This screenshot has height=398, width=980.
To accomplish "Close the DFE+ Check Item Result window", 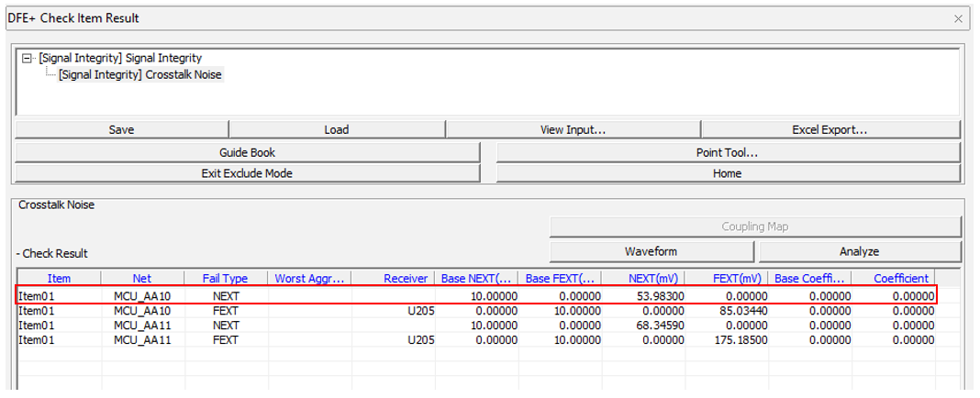I will click(x=959, y=18).
